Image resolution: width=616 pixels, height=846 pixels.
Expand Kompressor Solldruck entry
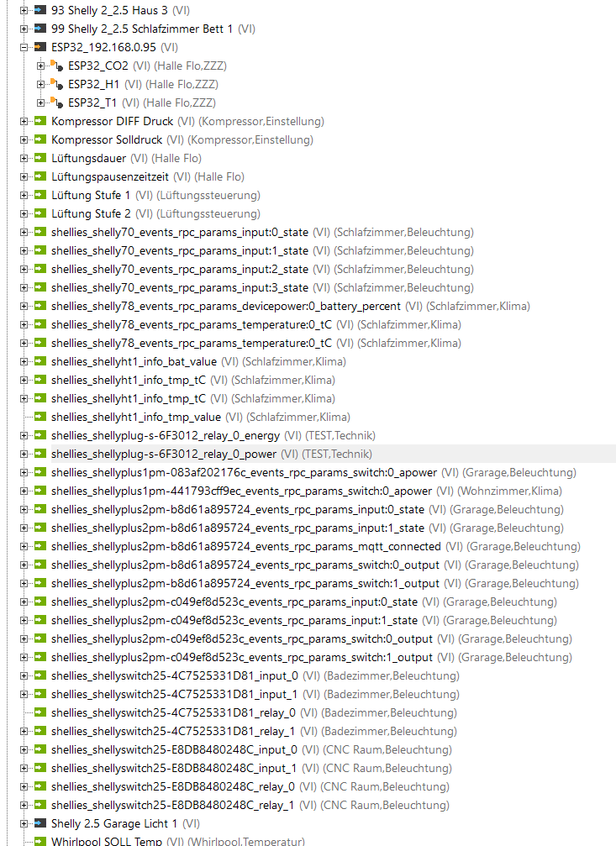coord(24,139)
